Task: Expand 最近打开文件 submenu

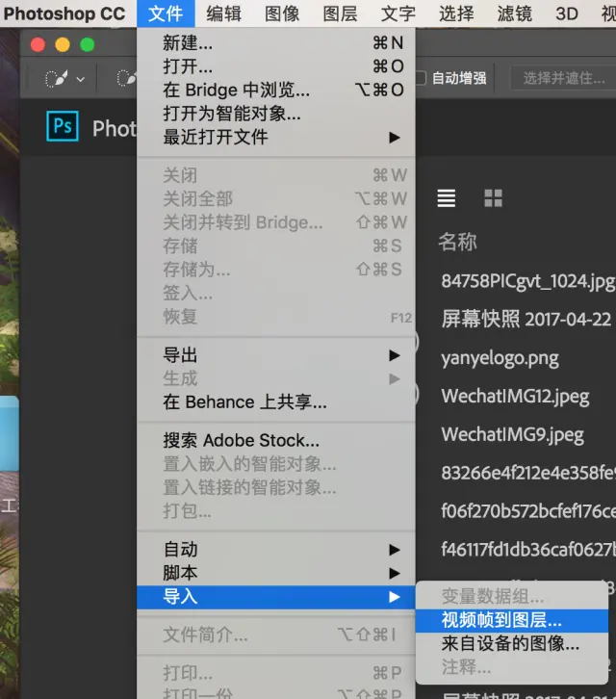Action: [x=276, y=138]
